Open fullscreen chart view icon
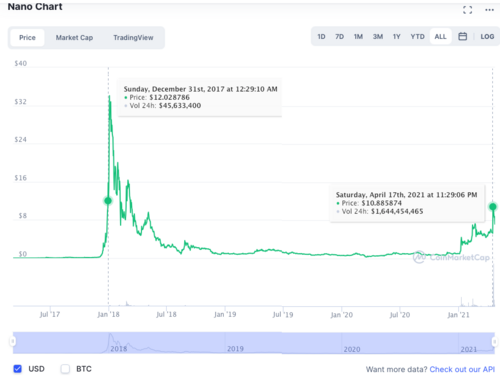This screenshot has width=500, height=377. (x=467, y=10)
